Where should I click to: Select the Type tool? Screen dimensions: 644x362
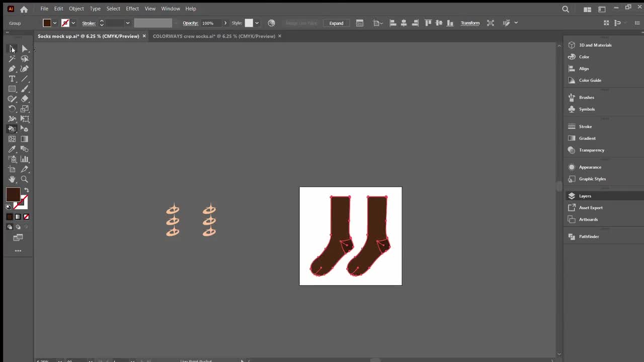pos(12,79)
